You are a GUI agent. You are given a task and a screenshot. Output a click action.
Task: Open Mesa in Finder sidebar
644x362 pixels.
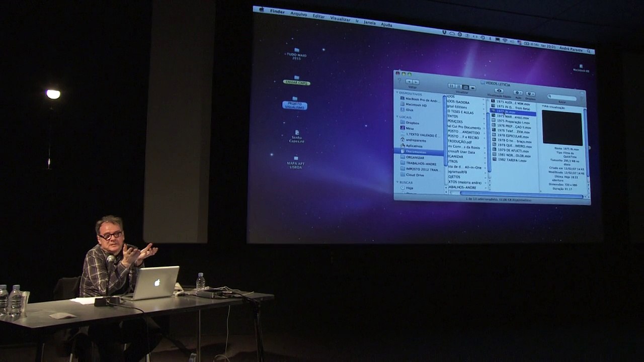(407, 128)
